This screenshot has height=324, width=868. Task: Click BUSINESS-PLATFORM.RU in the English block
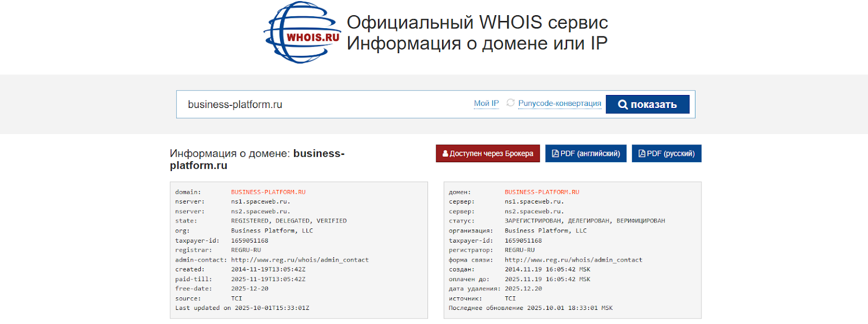coord(269,192)
